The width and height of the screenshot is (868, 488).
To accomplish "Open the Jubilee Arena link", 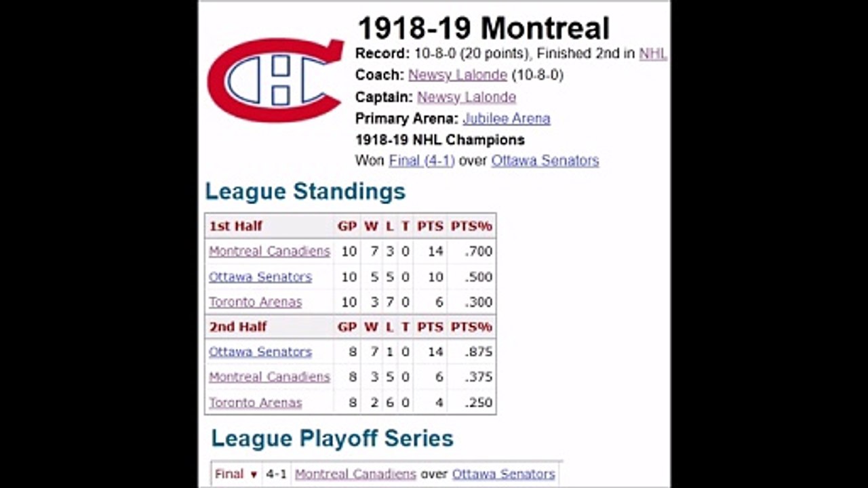I will (x=507, y=119).
